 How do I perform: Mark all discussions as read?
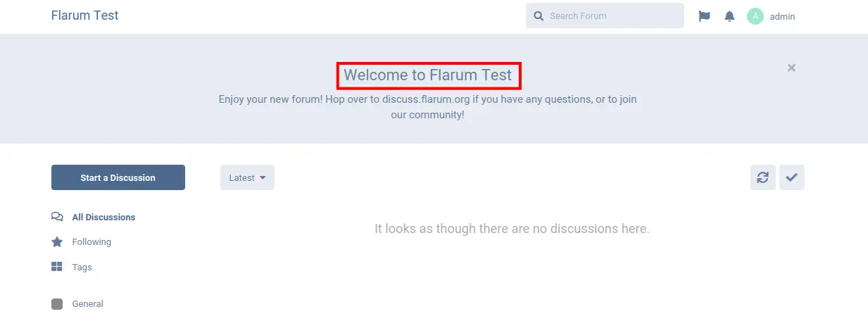(x=792, y=177)
